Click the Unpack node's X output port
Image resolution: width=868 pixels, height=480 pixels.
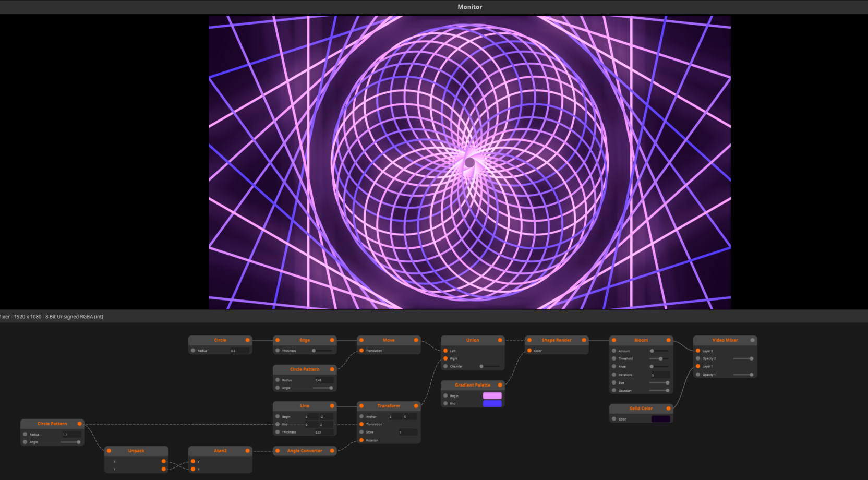point(163,461)
